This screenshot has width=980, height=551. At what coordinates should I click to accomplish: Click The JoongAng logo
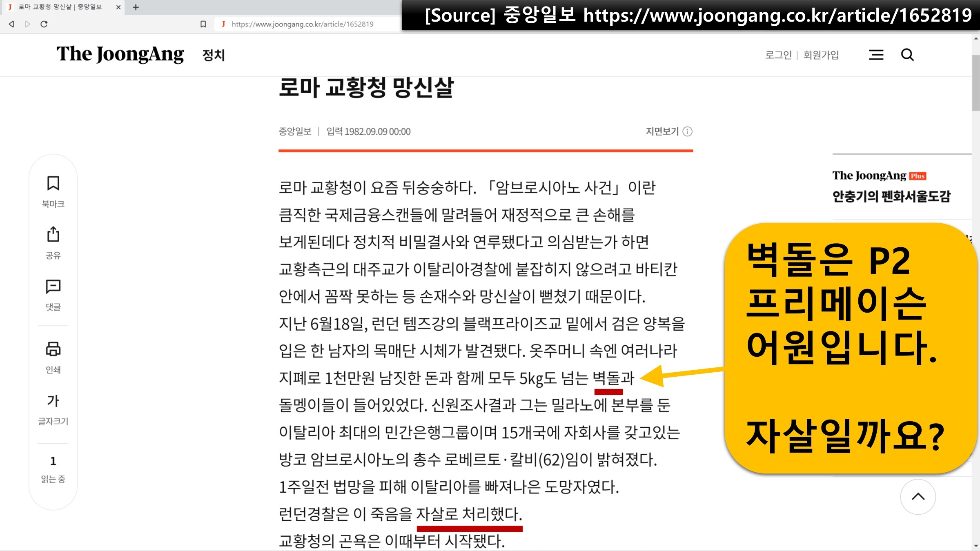click(x=120, y=54)
